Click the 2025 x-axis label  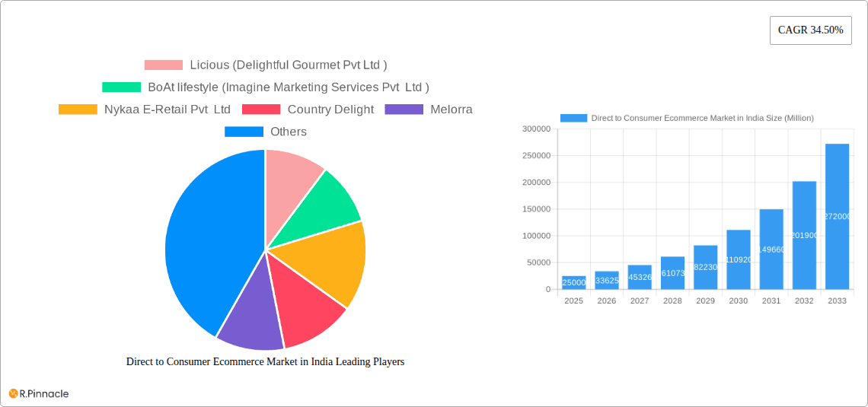574,300
